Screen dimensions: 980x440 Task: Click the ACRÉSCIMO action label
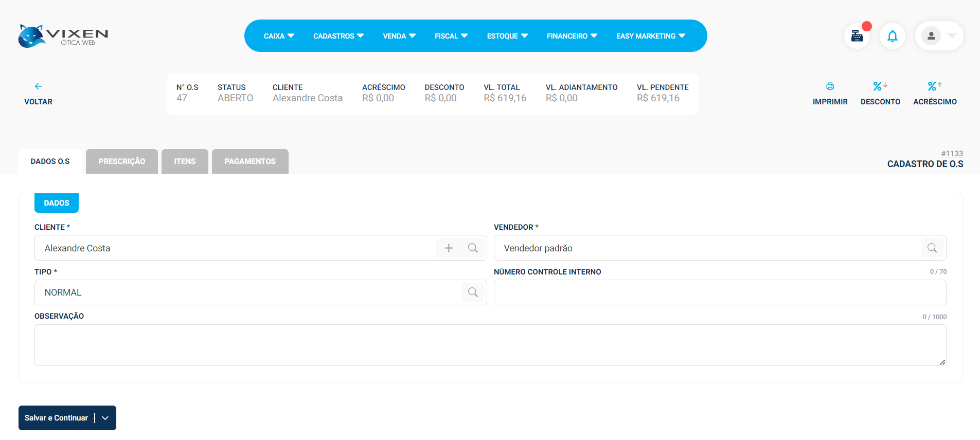coord(935,102)
